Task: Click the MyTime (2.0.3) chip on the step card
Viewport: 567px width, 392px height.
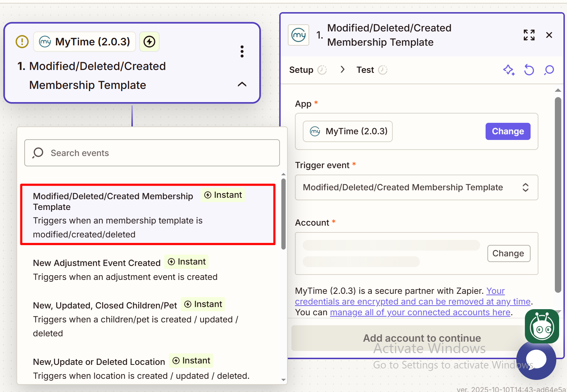Action: 85,41
